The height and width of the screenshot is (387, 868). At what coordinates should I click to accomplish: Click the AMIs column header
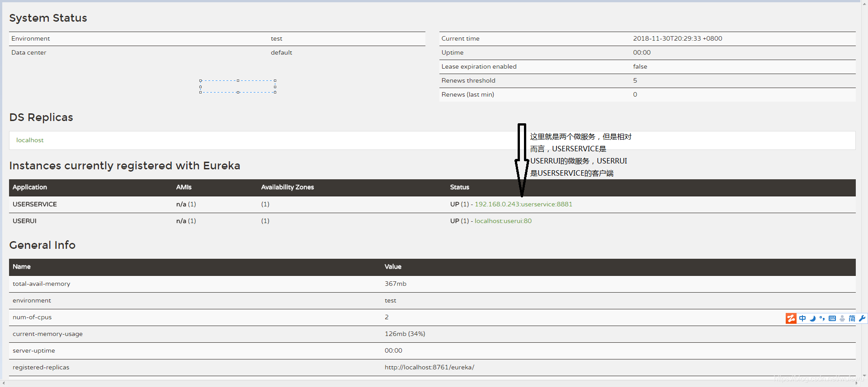[x=184, y=187]
